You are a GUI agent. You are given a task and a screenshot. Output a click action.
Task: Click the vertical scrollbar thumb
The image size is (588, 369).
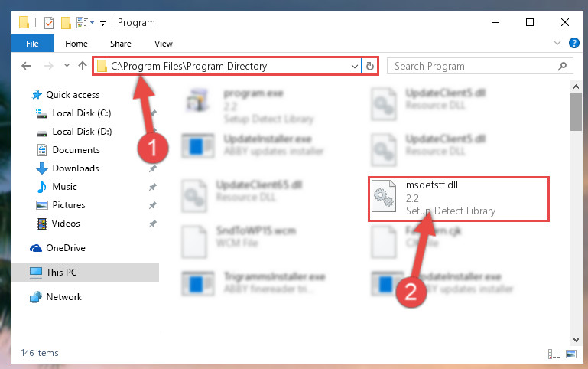[576, 112]
